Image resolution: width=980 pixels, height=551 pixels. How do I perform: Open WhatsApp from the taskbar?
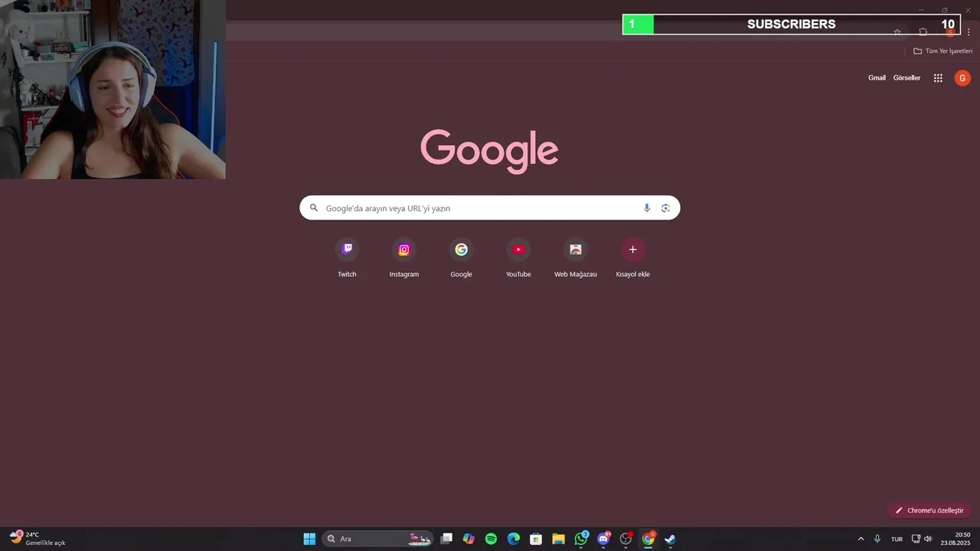(x=581, y=539)
